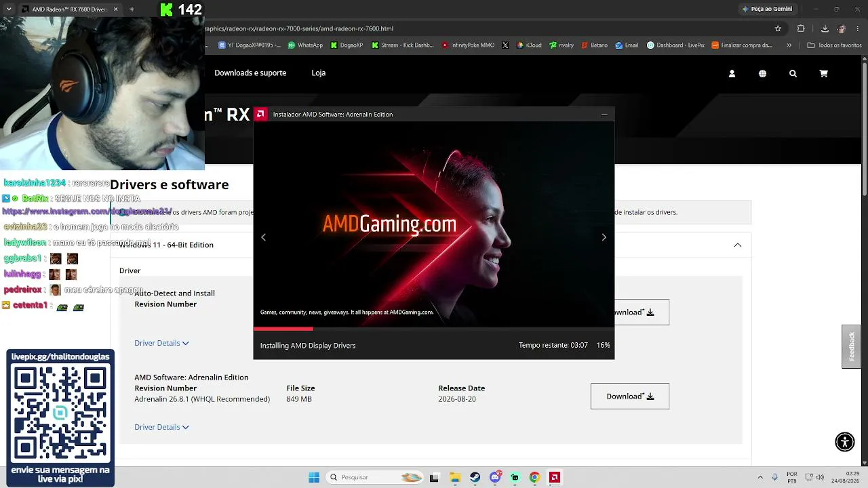Open the Todos os favoritos folder
Screen dimensions: 868x488
tap(834, 45)
